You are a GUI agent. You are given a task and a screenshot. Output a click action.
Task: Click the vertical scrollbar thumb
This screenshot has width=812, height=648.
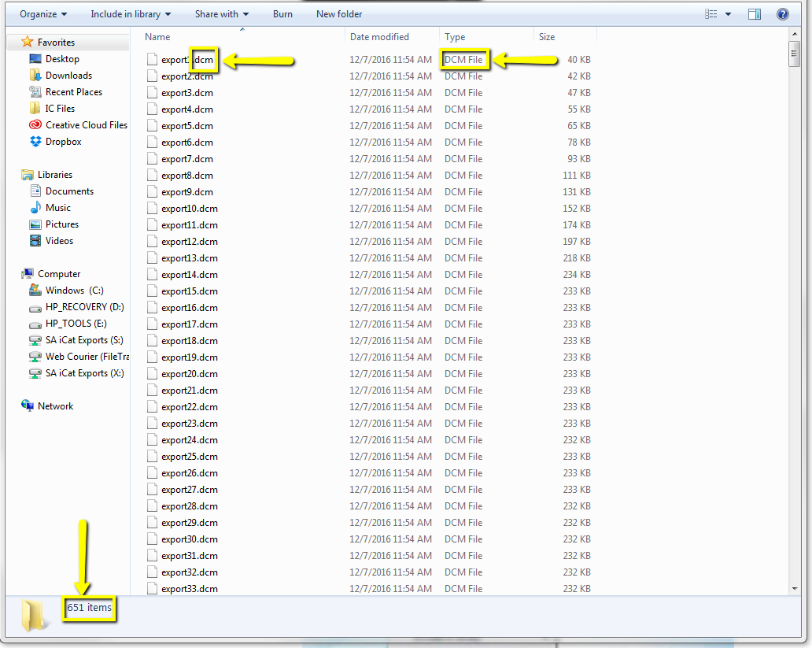click(795, 54)
